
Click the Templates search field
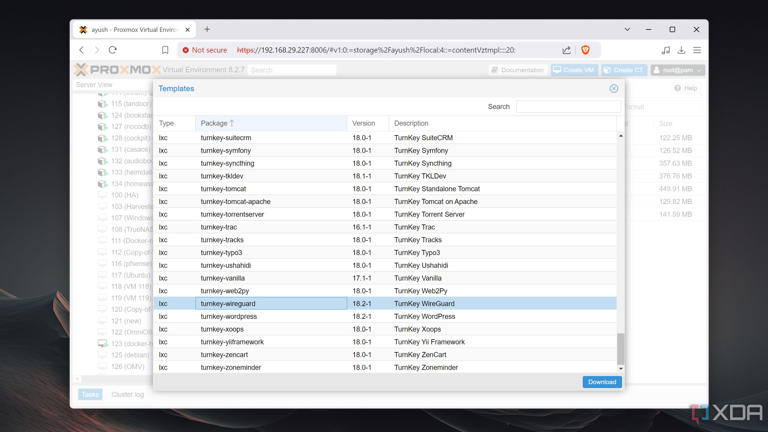tap(568, 106)
